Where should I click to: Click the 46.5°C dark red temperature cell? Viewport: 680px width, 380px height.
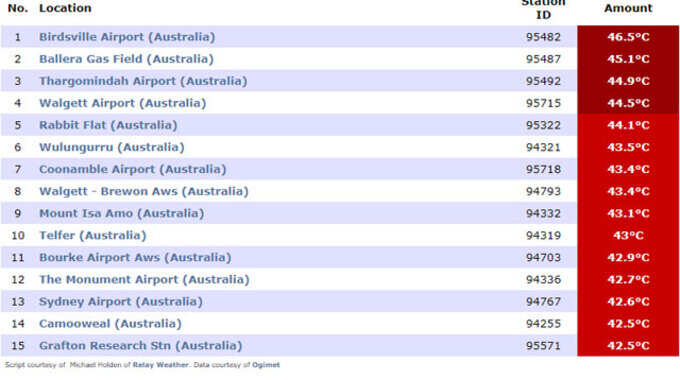click(x=628, y=37)
